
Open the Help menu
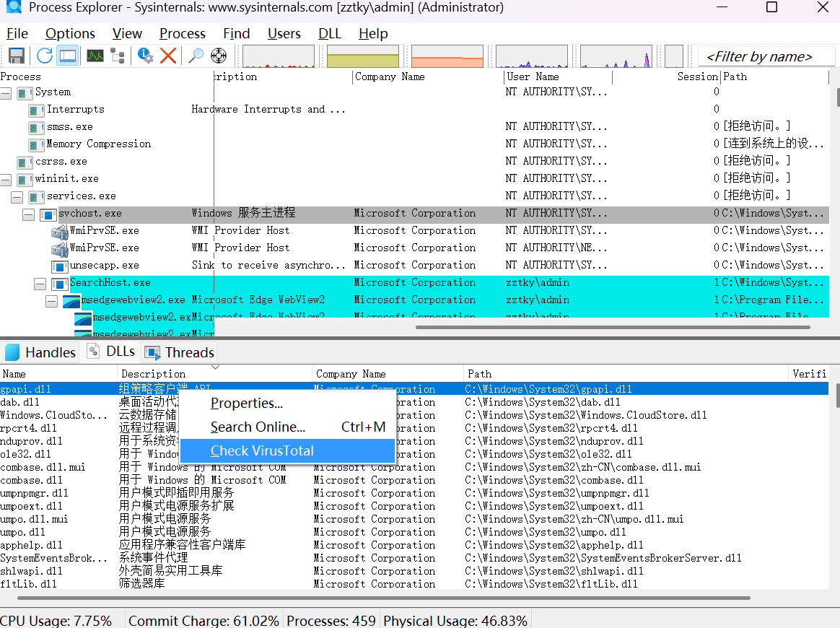(373, 33)
